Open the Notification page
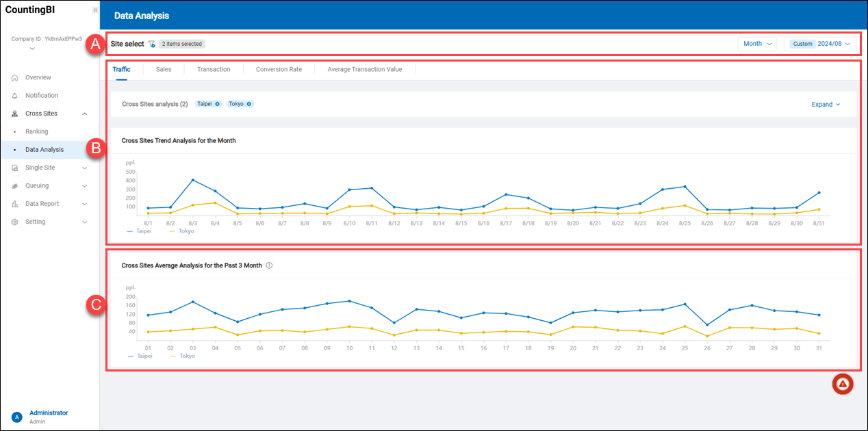Image resolution: width=868 pixels, height=431 pixels. 42,95
